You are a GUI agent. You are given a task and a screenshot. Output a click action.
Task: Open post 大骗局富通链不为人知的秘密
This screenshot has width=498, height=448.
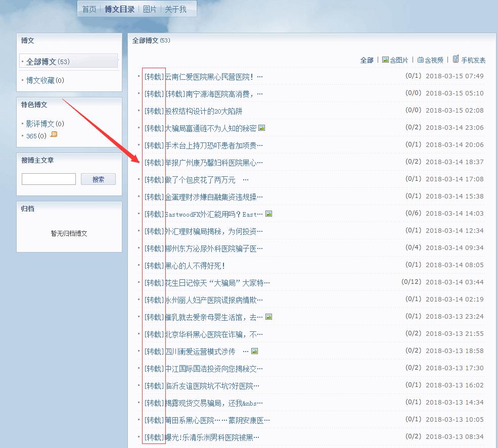(x=200, y=128)
